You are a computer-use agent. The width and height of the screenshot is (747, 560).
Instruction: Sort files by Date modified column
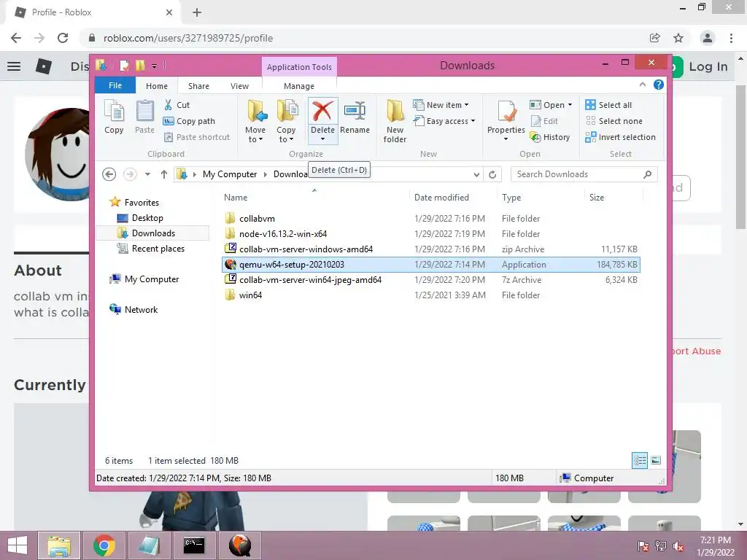pyautogui.click(x=441, y=197)
